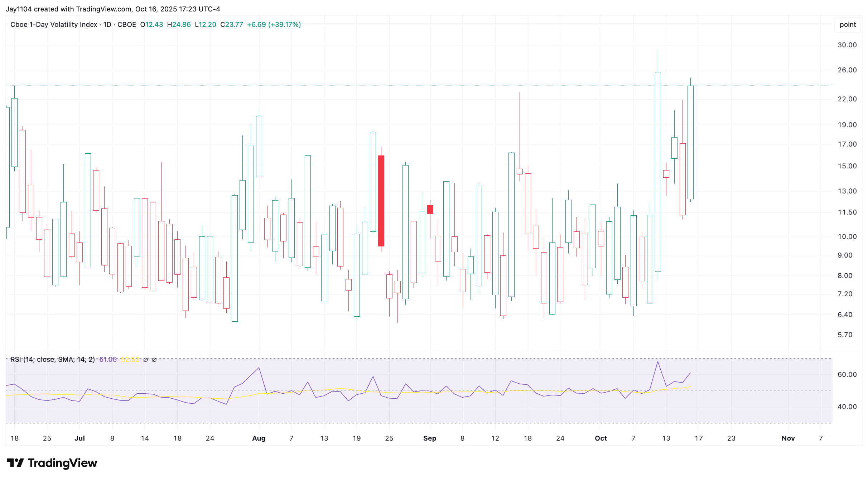868x480 pixels.
Task: Click the purple RSI value 61.05
Action: [x=108, y=359]
